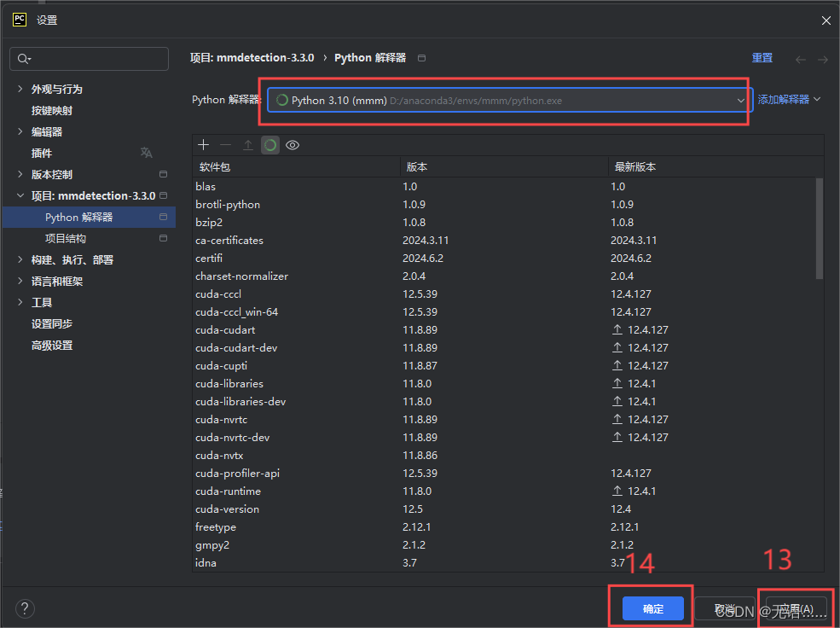The image size is (840, 628).
Task: Uninstall a package using the minus icon
Action: tap(224, 145)
